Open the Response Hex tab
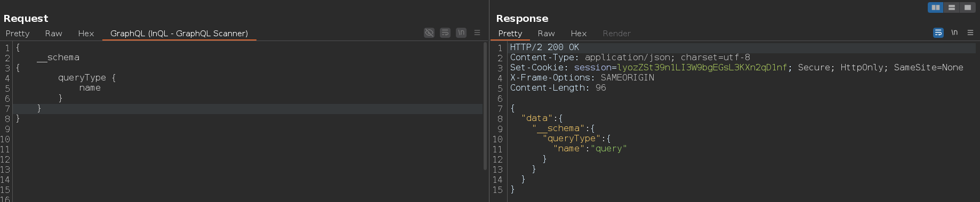The height and width of the screenshot is (202, 980). 579,34
